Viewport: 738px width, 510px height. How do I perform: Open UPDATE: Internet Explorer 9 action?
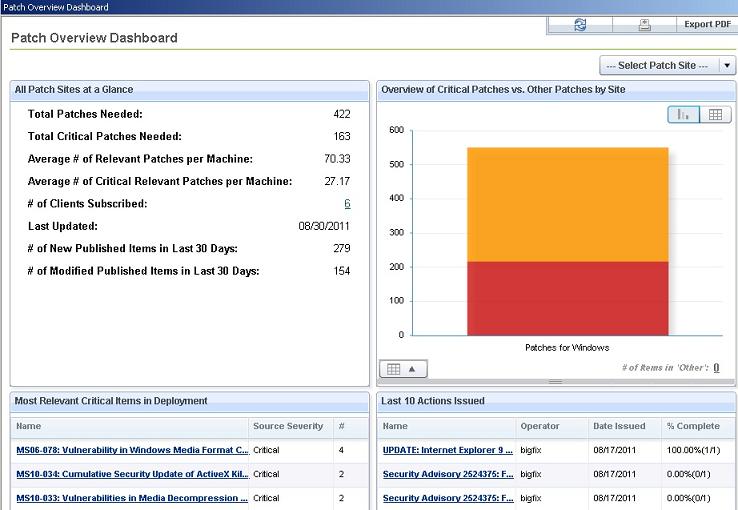click(x=448, y=450)
